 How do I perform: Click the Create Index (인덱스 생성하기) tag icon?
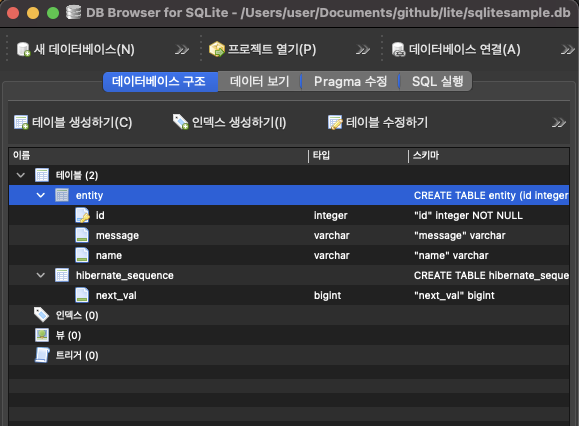(x=181, y=122)
